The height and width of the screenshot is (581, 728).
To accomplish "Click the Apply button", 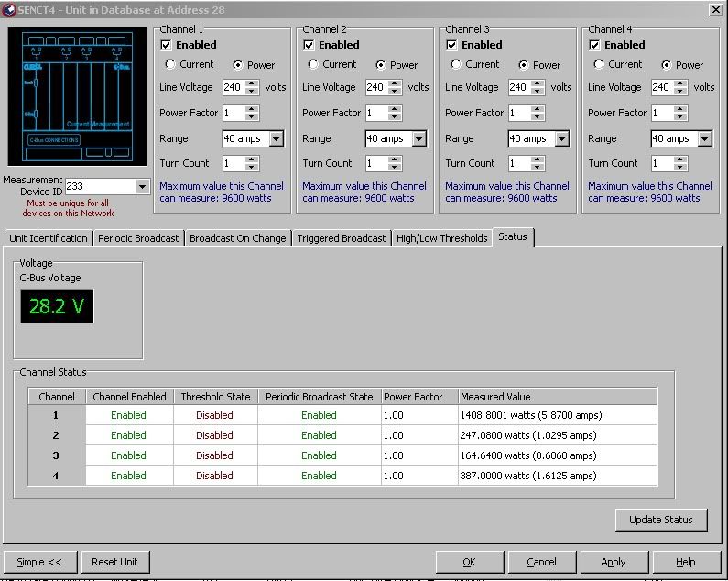I will [614, 562].
